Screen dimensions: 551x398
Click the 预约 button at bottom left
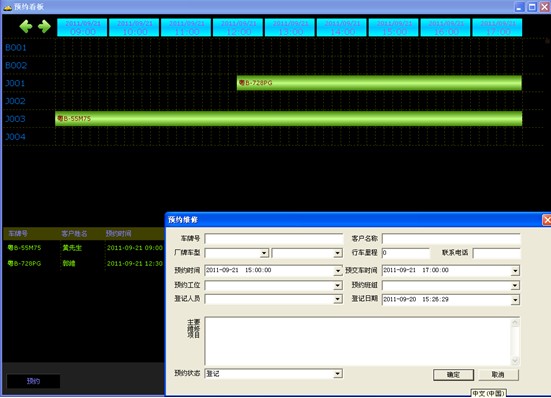[33, 381]
